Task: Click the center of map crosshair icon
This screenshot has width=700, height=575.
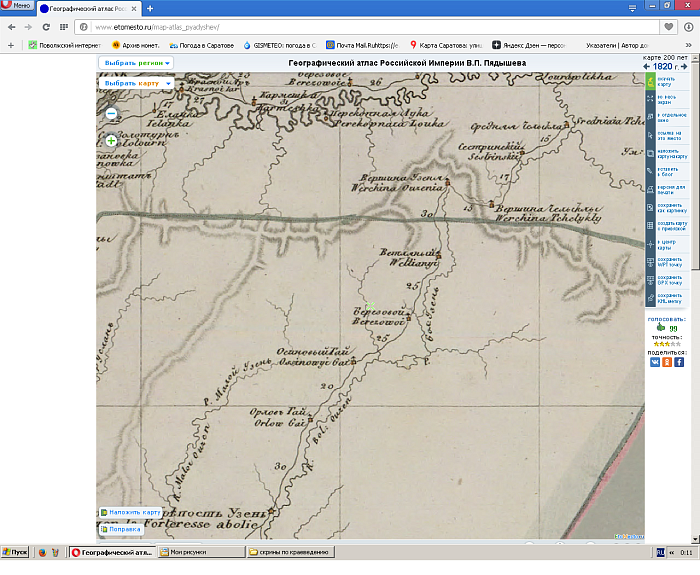Action: point(650,244)
